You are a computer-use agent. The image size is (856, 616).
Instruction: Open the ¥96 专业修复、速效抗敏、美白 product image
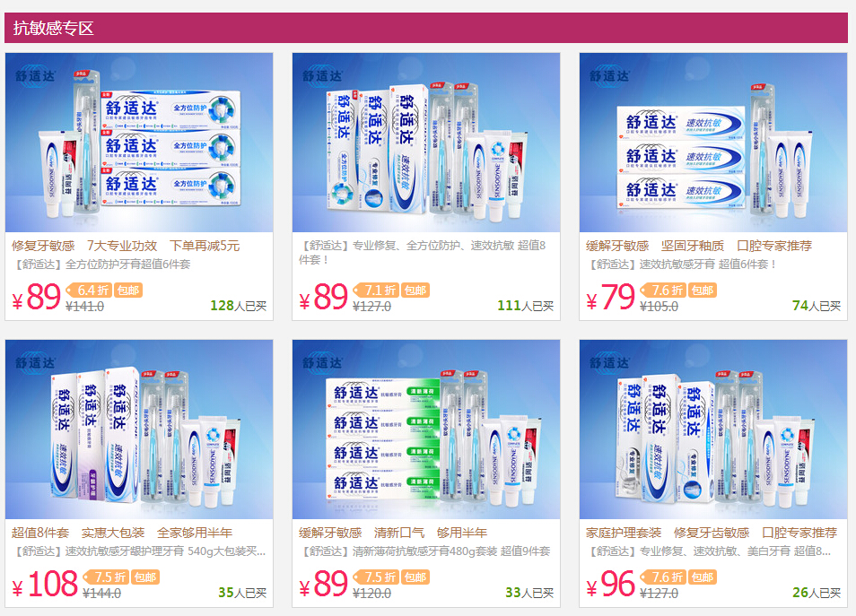click(x=713, y=429)
